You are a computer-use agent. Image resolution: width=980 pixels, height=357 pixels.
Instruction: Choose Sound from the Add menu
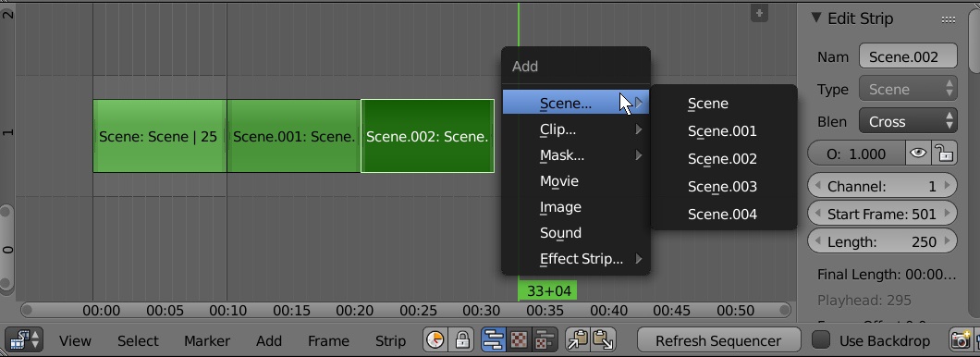[x=576, y=232]
